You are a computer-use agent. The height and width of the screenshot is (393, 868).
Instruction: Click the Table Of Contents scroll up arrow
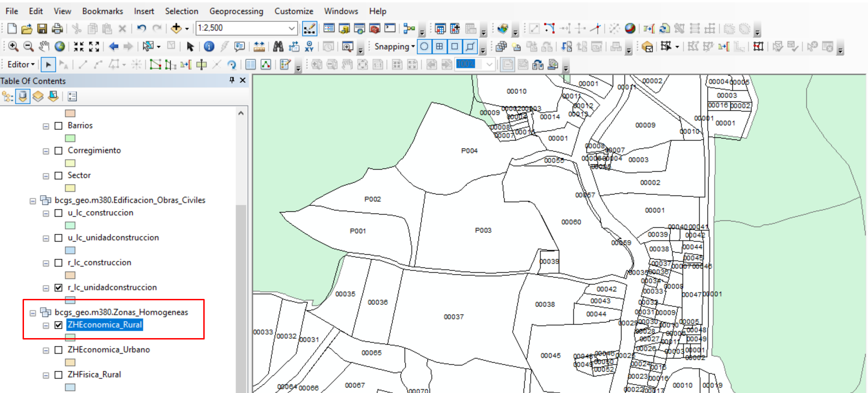pos(241,113)
